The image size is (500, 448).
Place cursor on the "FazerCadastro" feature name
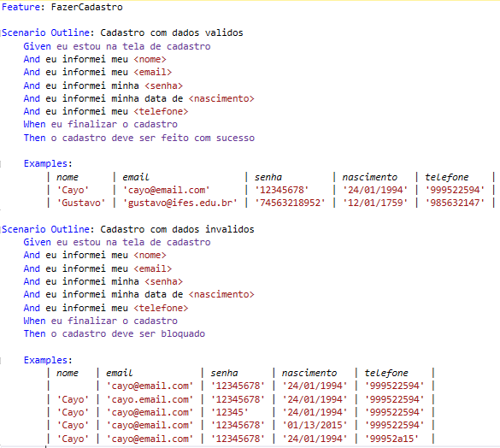(86, 7)
